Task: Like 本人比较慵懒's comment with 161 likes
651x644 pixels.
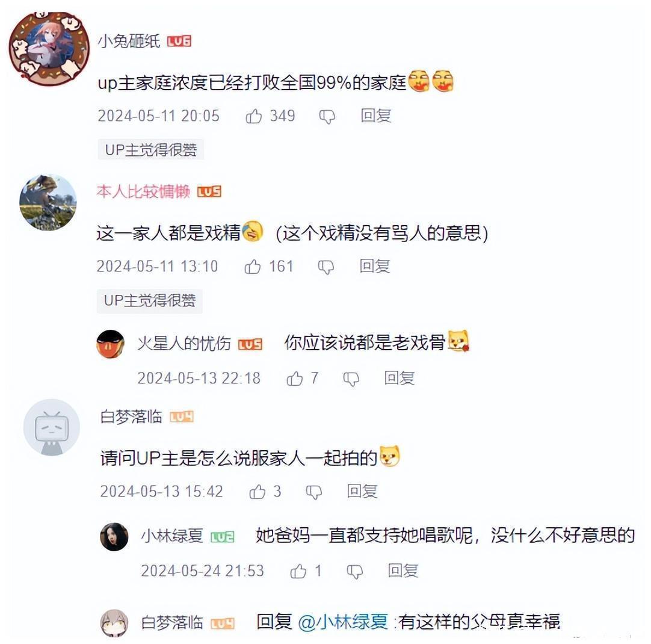Action: click(x=253, y=267)
